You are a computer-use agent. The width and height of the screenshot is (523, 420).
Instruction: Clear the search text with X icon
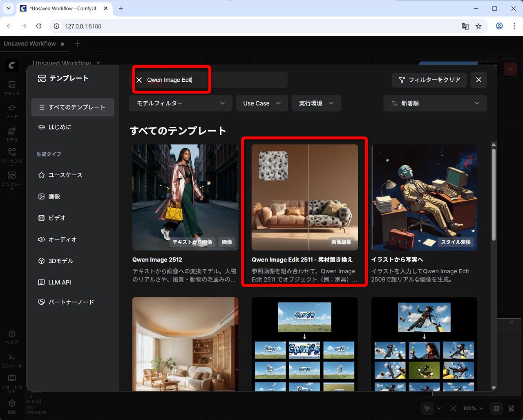139,80
